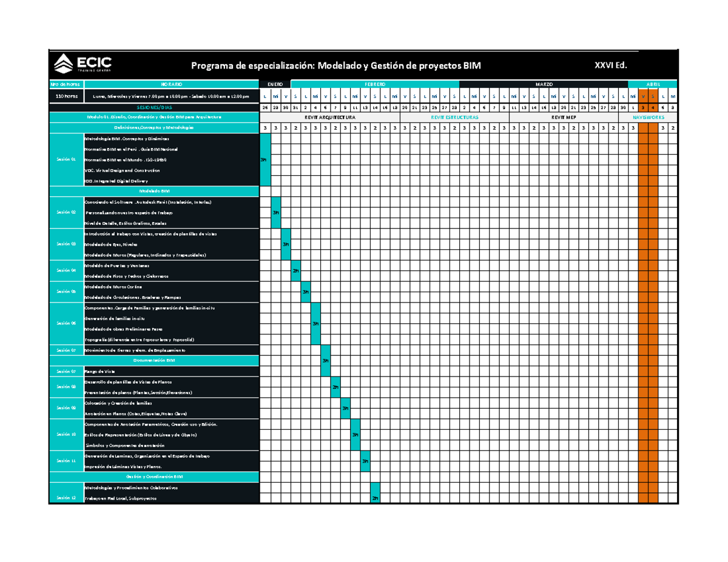The width and height of the screenshot is (728, 562).
Task: Click the 'Trabajo en Red Local, Subproyectos' topic
Action: 121,498
